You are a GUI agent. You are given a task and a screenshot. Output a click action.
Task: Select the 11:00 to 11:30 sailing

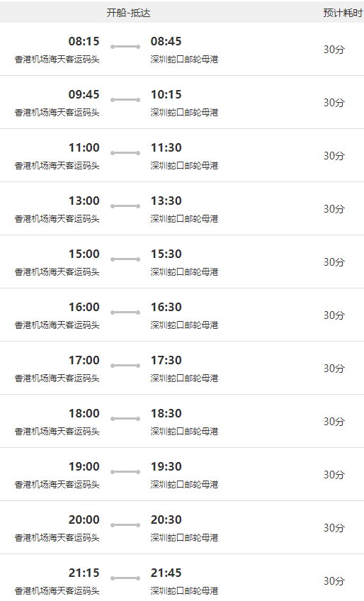(x=182, y=155)
